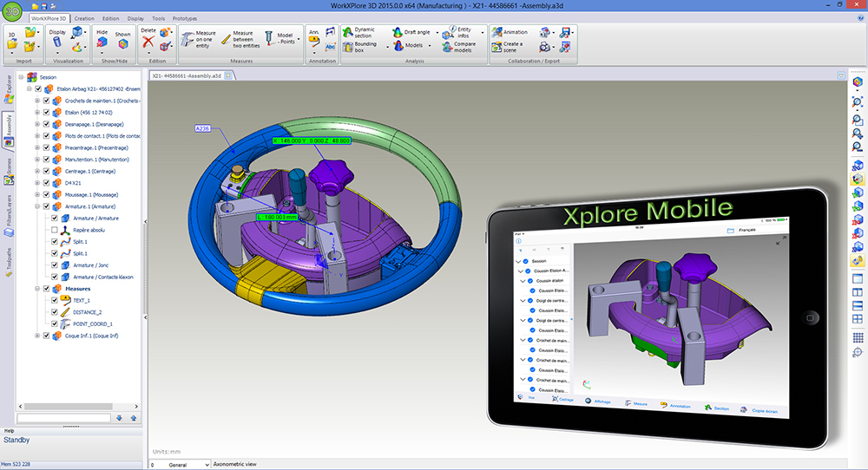Show Entity infos tool
The height and width of the screenshot is (470, 868).
(457, 32)
